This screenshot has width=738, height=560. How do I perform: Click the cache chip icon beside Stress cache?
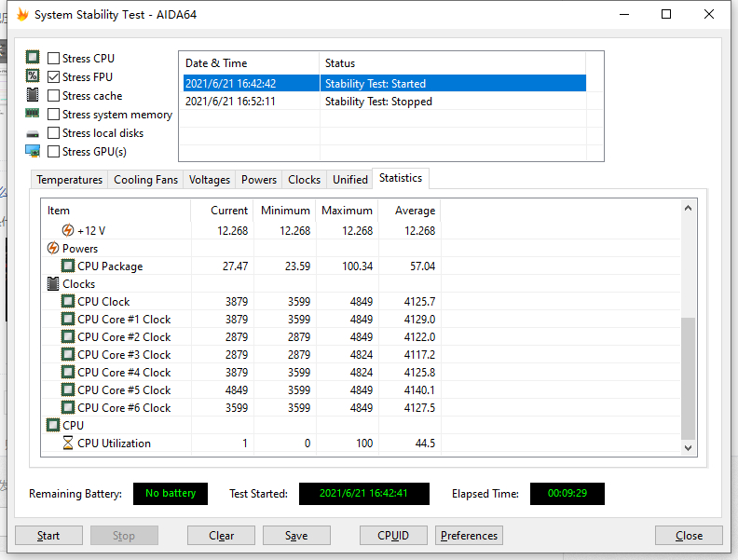click(x=33, y=95)
